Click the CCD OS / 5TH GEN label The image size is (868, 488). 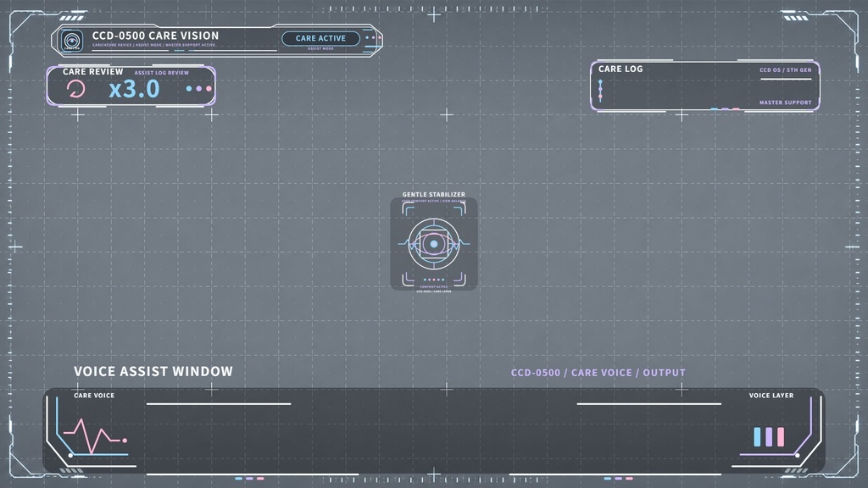786,70
